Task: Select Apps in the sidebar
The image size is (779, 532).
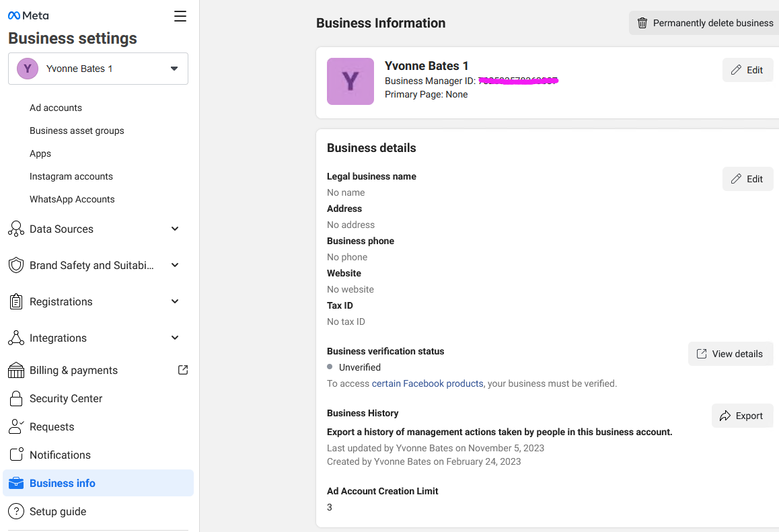Action: pyautogui.click(x=40, y=153)
